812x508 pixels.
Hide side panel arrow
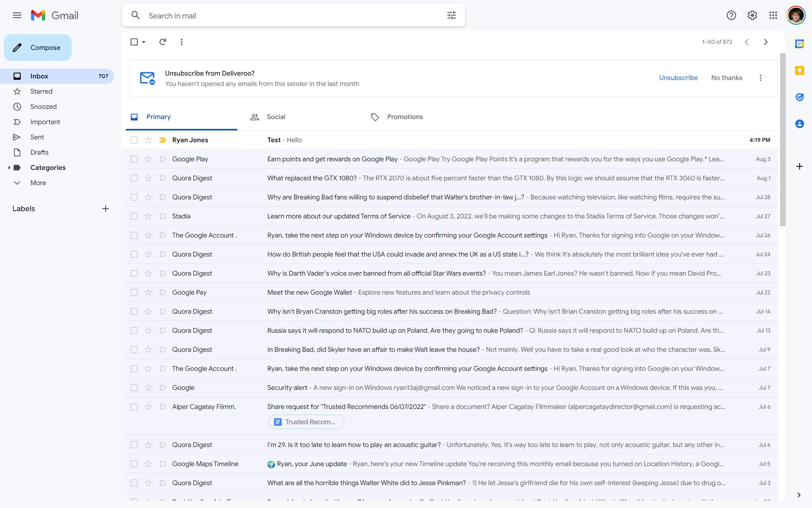point(799,495)
